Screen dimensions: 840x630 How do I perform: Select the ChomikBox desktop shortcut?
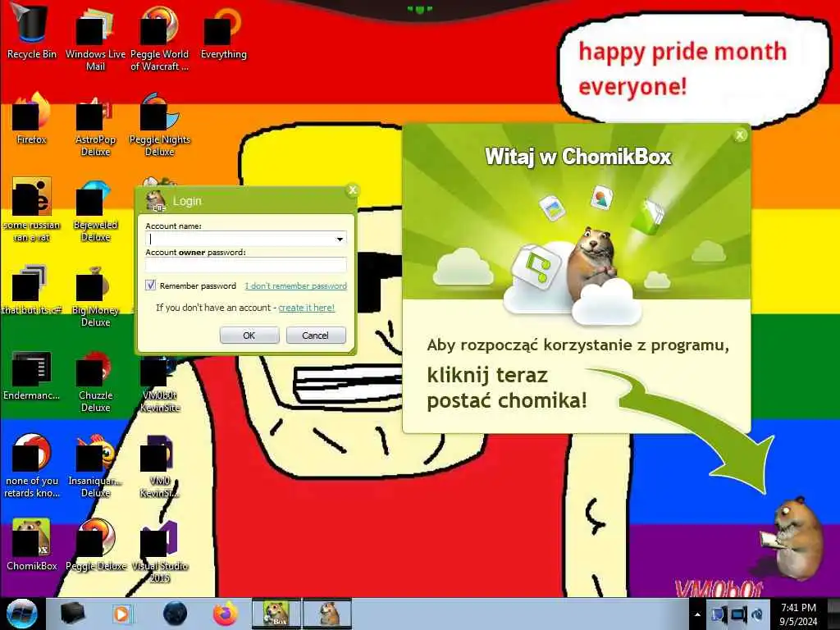31,545
